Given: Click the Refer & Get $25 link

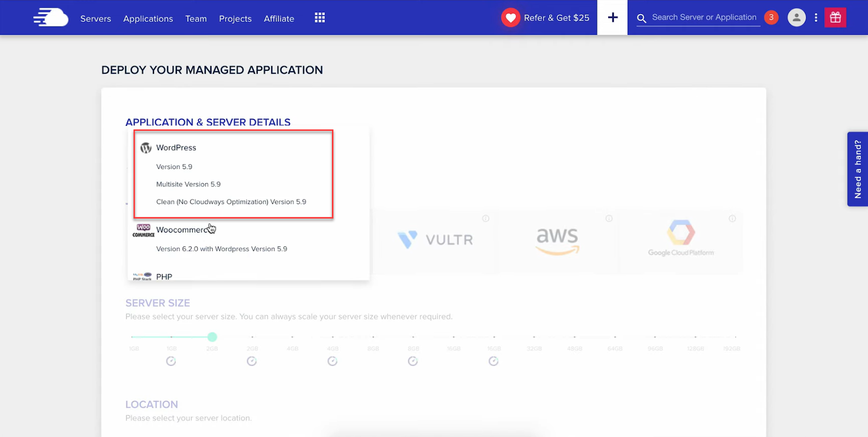Looking at the screenshot, I should pyautogui.click(x=556, y=18).
